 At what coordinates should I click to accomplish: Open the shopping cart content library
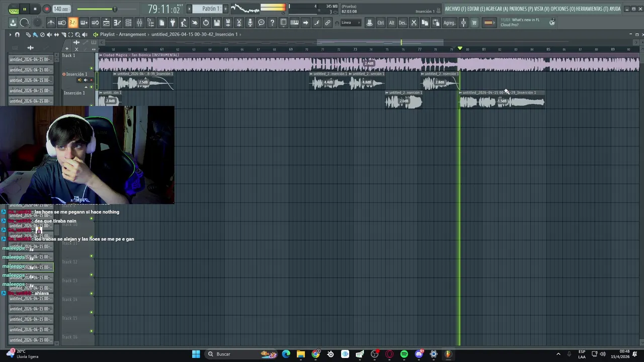pos(474,23)
